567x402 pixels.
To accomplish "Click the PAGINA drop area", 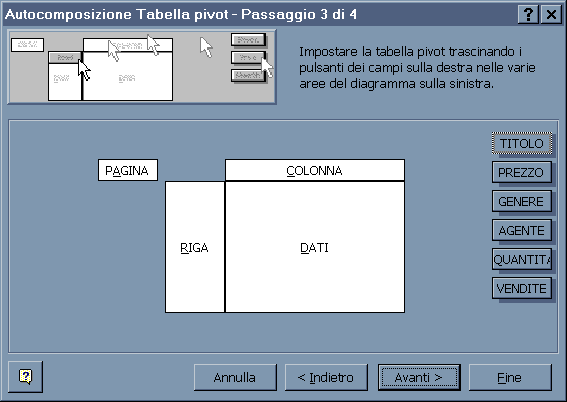I will pyautogui.click(x=128, y=170).
